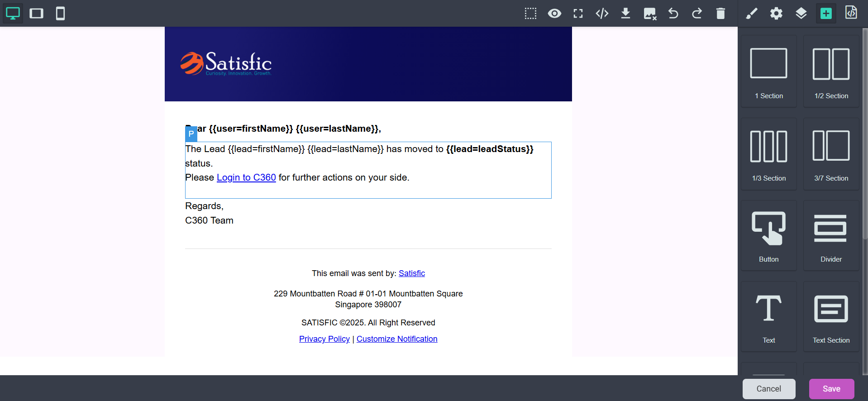
Task: Switch to desktop device preview
Action: [x=13, y=14]
